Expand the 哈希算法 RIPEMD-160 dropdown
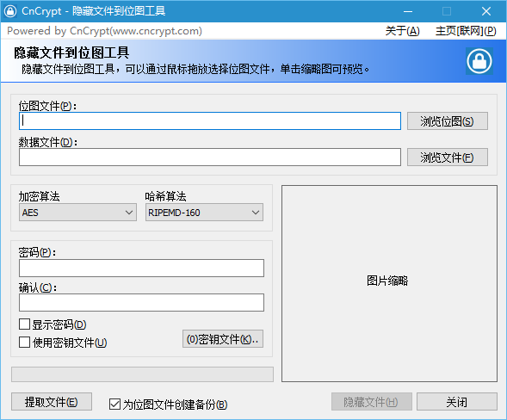This screenshot has width=507, height=420. (204, 213)
